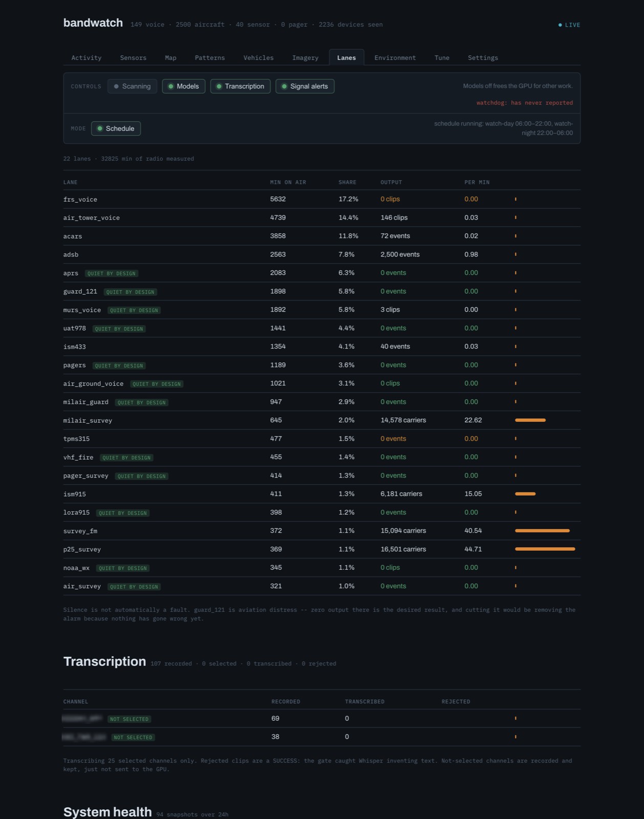Click the adsb lane name
Viewport: 644px width, 819px height.
click(x=71, y=254)
